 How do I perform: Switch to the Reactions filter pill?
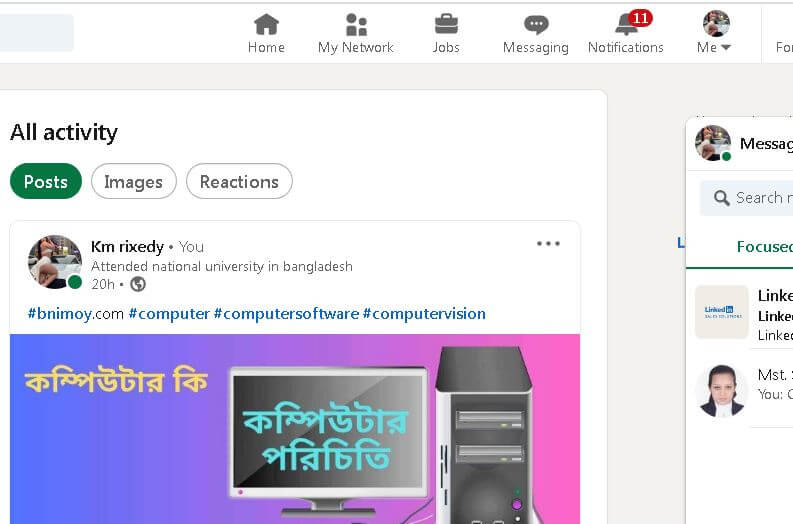tap(239, 181)
